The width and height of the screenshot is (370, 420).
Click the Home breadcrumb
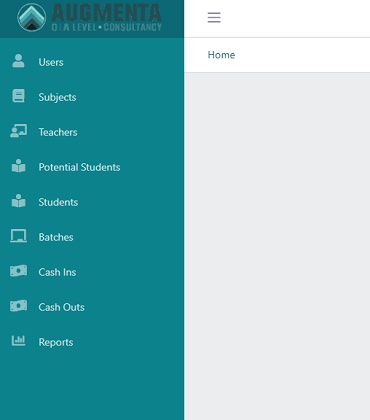pos(221,55)
